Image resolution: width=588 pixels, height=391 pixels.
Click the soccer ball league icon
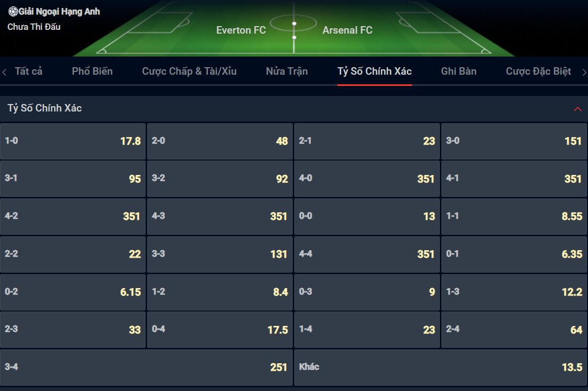pyautogui.click(x=13, y=12)
